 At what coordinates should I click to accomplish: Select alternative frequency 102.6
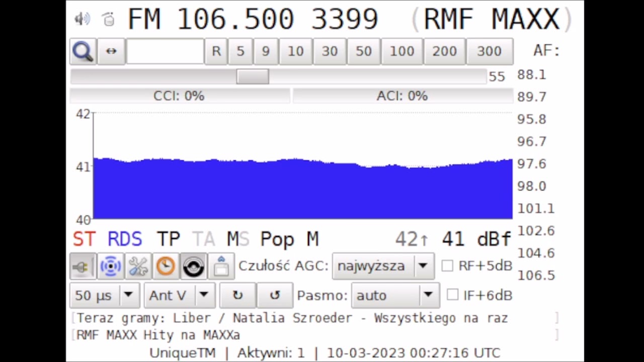[535, 231]
